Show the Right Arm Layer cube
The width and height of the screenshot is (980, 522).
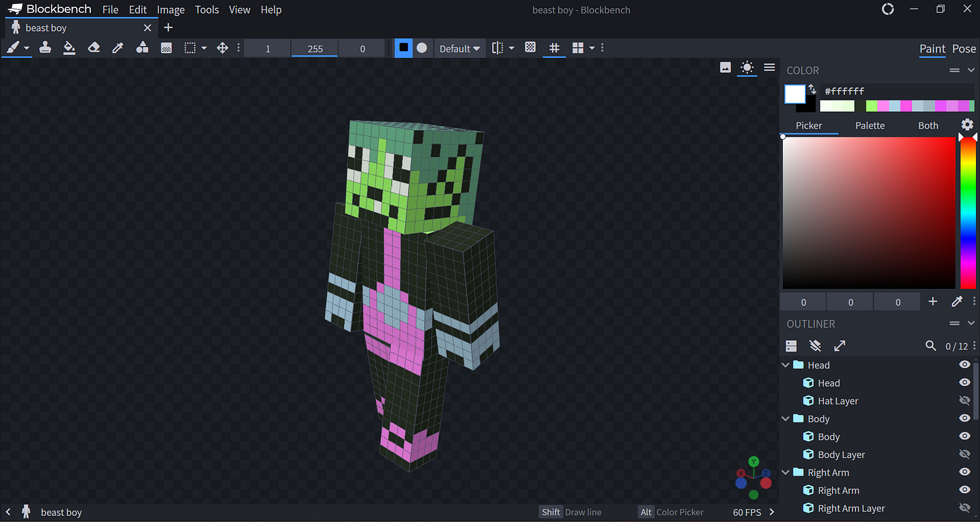[965, 508]
